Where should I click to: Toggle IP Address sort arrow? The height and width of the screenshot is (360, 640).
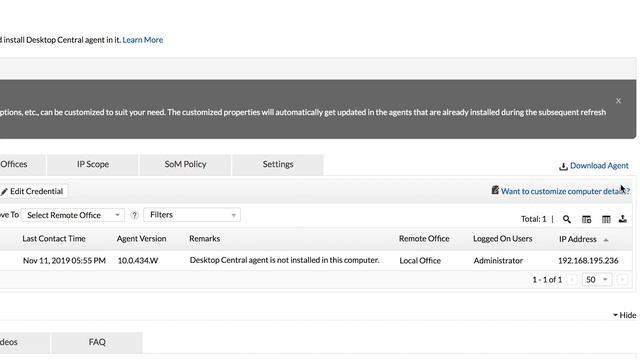(x=606, y=240)
